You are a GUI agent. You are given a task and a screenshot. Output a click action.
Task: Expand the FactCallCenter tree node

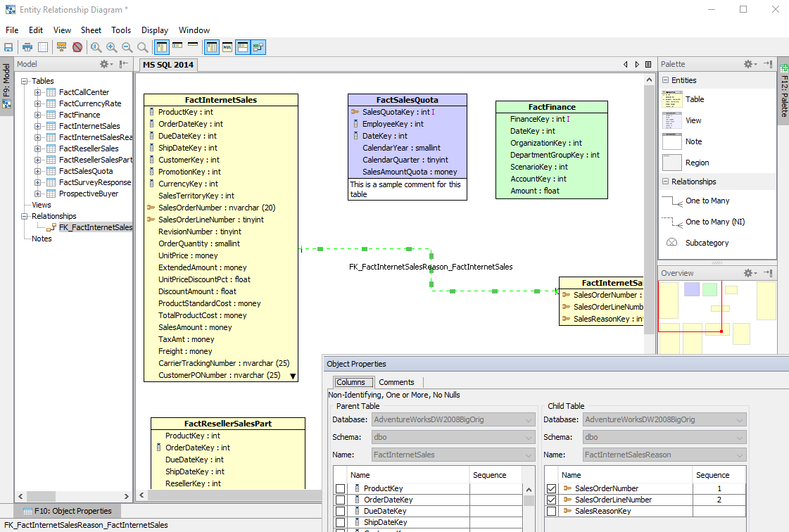pos(37,92)
